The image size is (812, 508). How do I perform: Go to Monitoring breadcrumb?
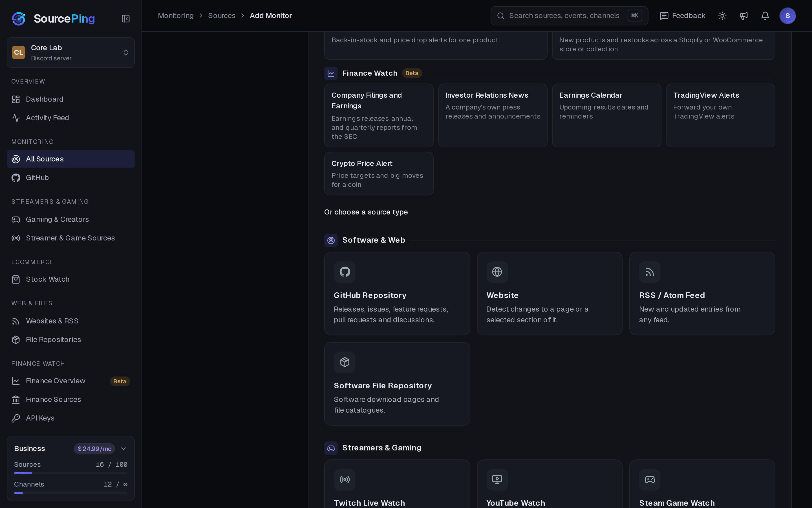tap(176, 16)
